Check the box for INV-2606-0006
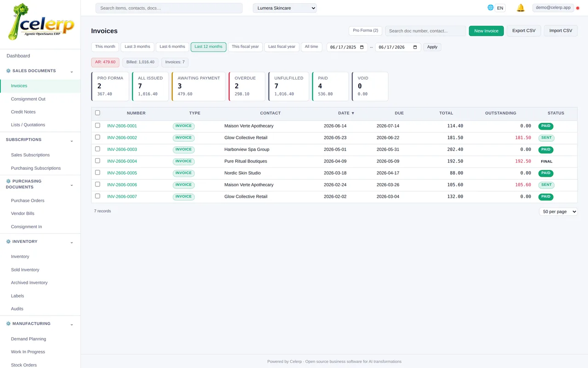The width and height of the screenshot is (588, 368). click(97, 184)
